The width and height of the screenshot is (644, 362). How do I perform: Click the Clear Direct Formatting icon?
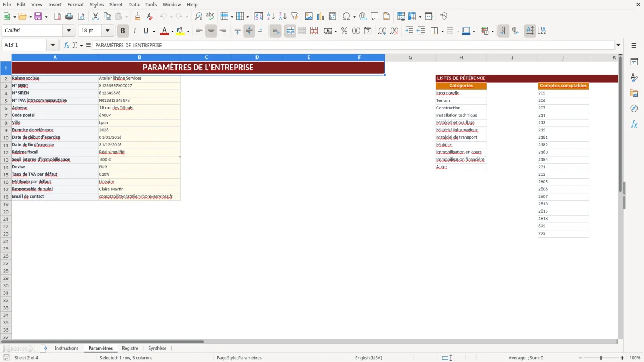[150, 16]
